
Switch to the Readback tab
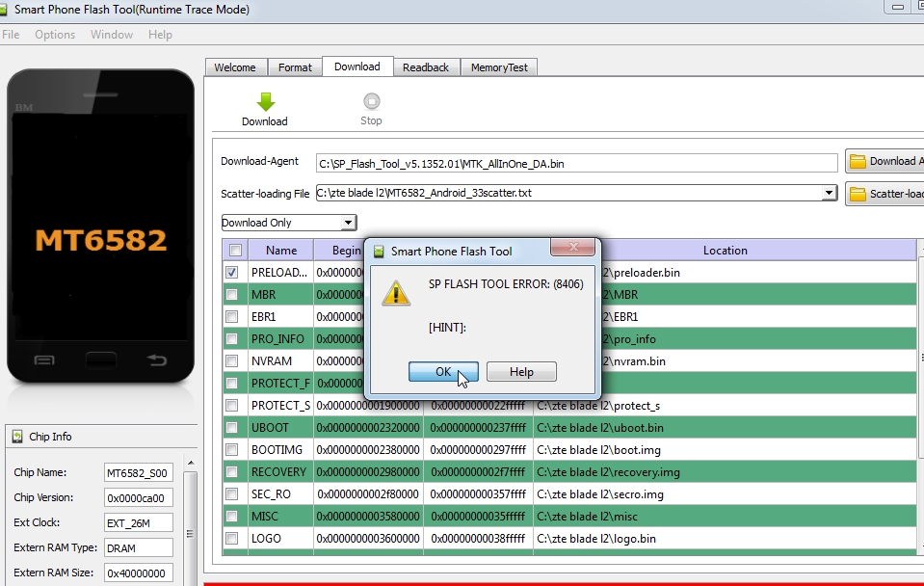click(425, 67)
